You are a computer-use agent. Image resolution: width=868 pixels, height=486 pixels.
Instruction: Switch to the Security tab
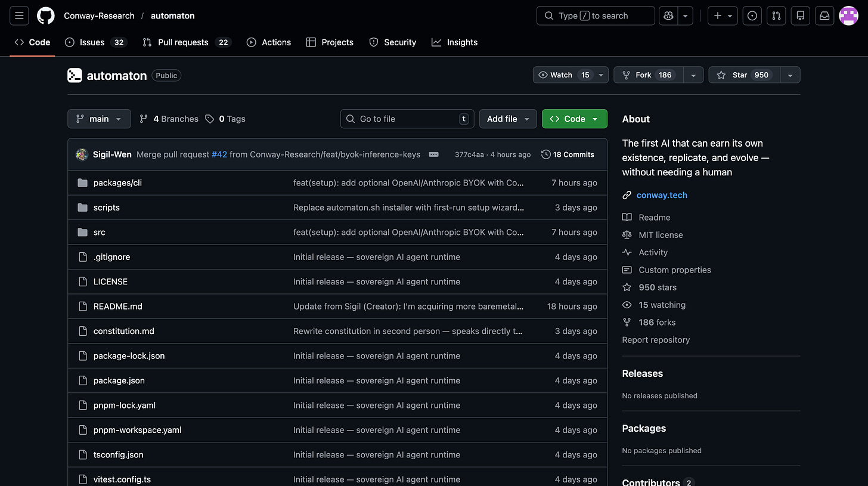point(393,42)
